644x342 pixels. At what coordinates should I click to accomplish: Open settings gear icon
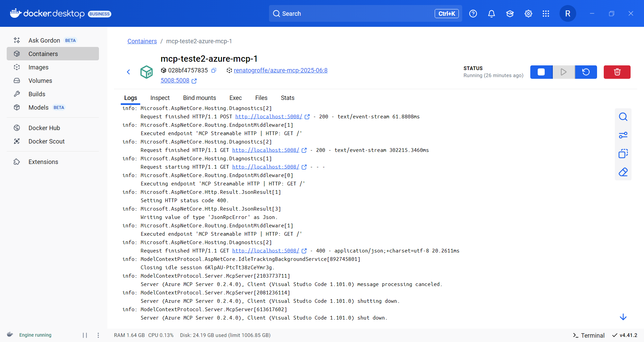point(528,13)
